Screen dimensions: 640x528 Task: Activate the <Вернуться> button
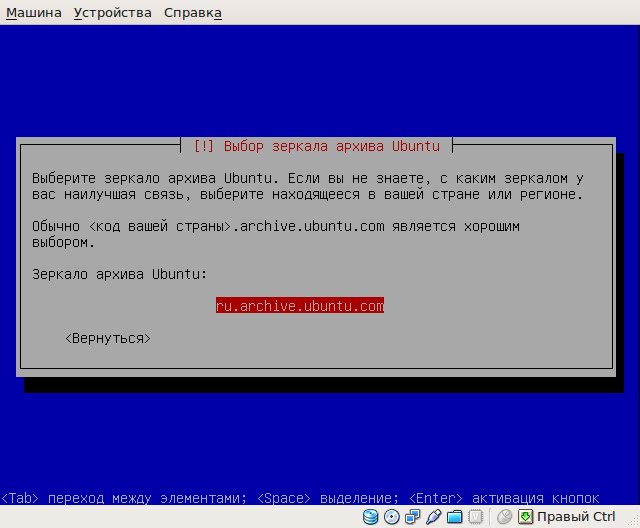tap(108, 338)
